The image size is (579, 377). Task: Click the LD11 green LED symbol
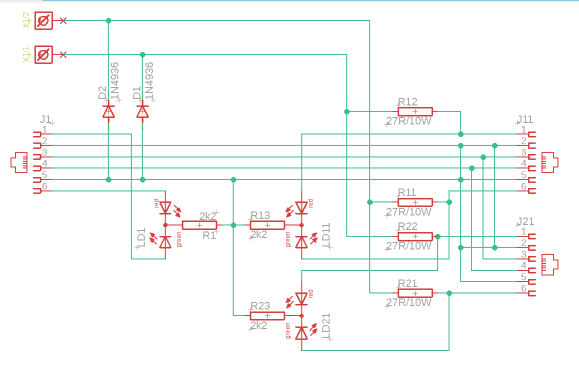[302, 242]
